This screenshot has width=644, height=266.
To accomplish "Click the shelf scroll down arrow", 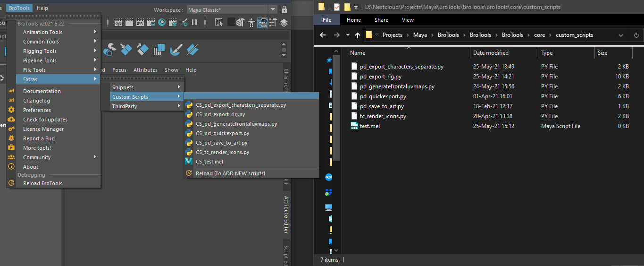I will pyautogui.click(x=284, y=55).
